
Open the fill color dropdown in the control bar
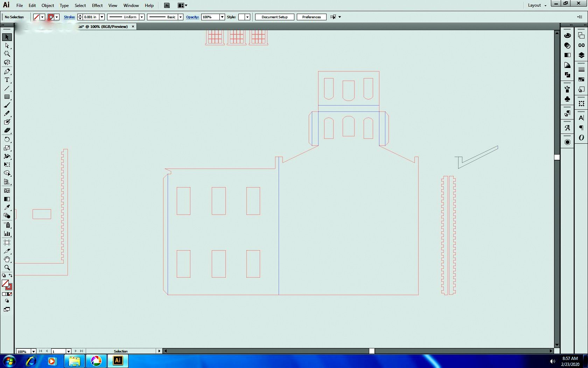click(42, 17)
